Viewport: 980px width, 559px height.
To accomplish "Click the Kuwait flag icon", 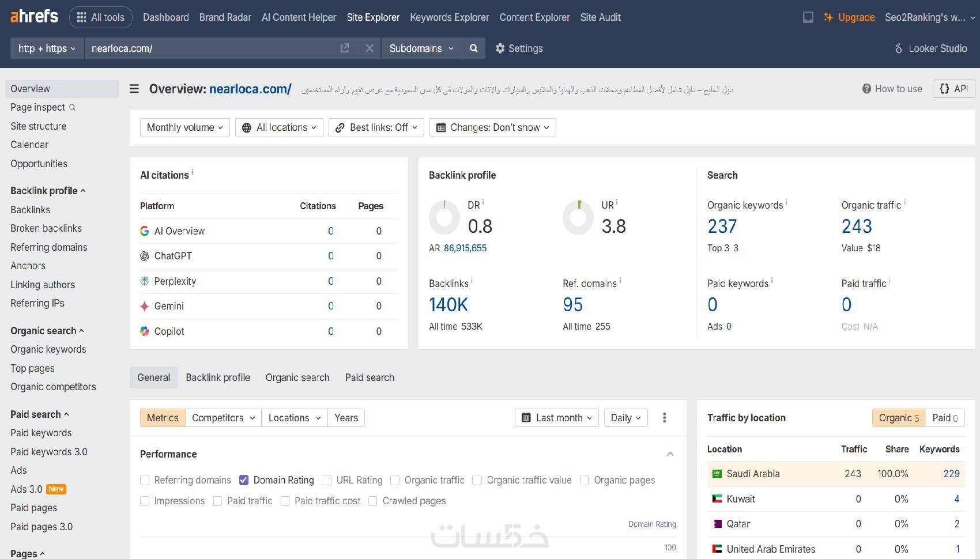I will coord(717,499).
